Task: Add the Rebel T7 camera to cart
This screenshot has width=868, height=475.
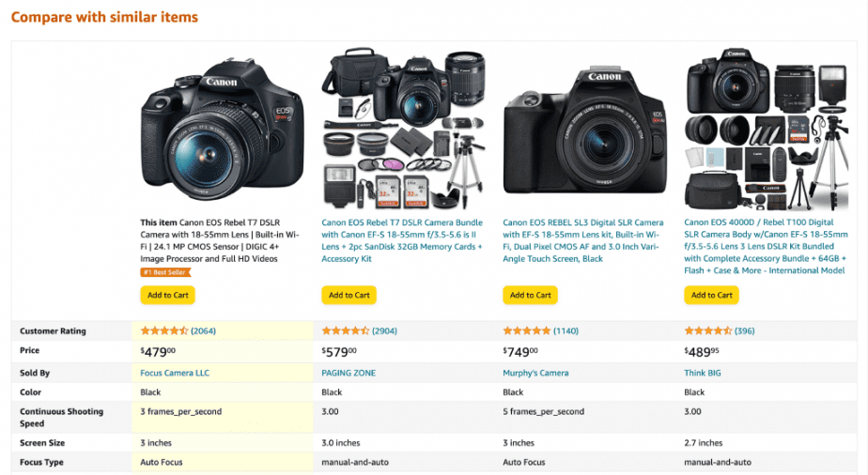Action: (x=168, y=296)
